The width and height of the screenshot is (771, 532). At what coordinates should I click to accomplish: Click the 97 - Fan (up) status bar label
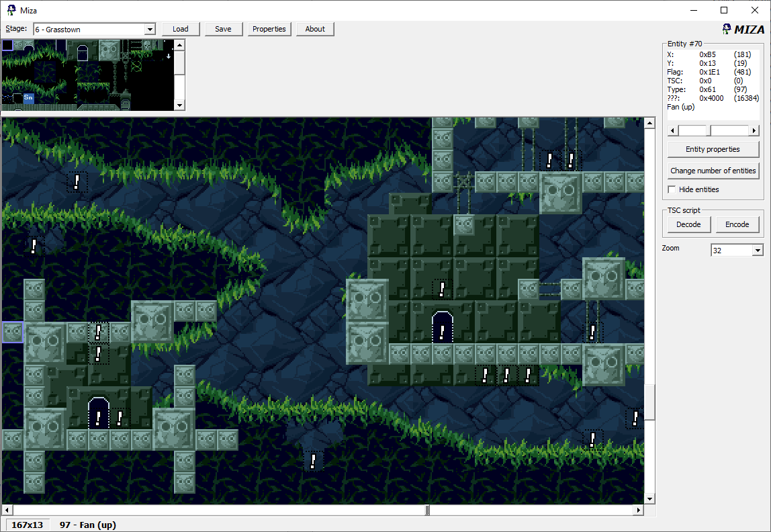click(x=87, y=525)
